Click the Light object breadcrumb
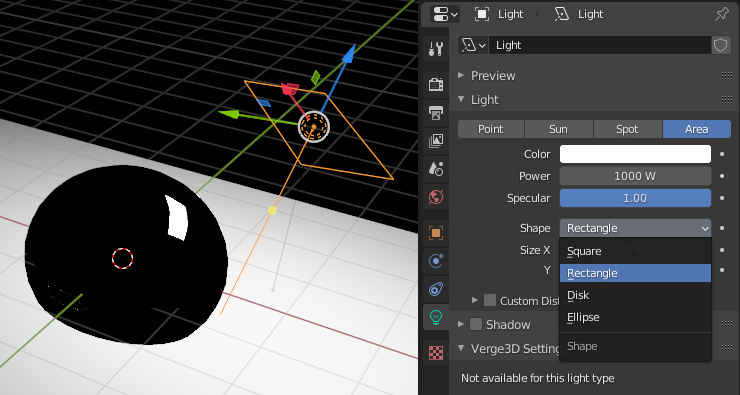The height and width of the screenshot is (395, 740). [499, 14]
